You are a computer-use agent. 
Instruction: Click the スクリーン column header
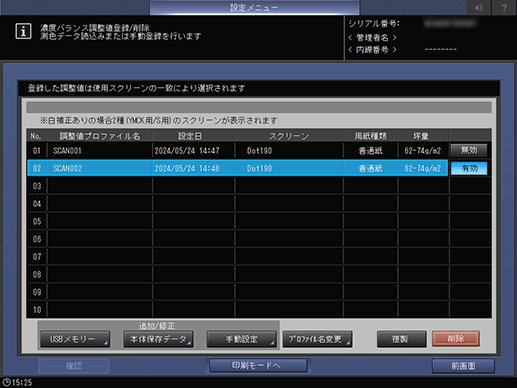(x=289, y=136)
